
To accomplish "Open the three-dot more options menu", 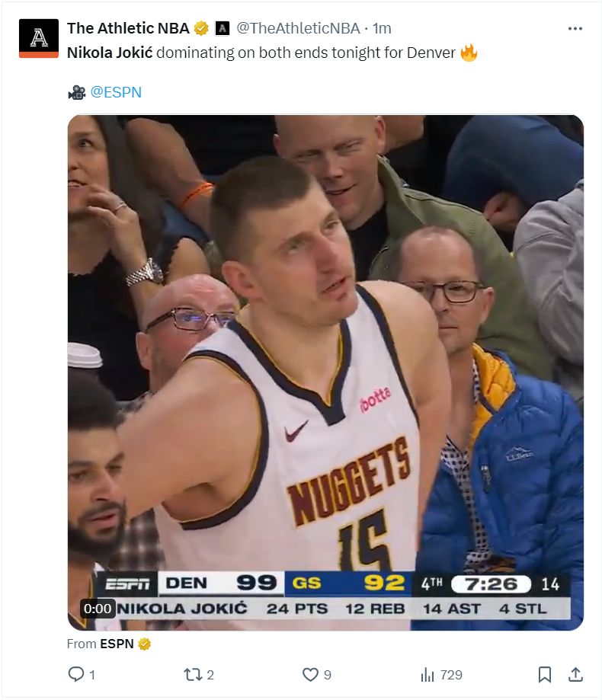I will click(575, 29).
